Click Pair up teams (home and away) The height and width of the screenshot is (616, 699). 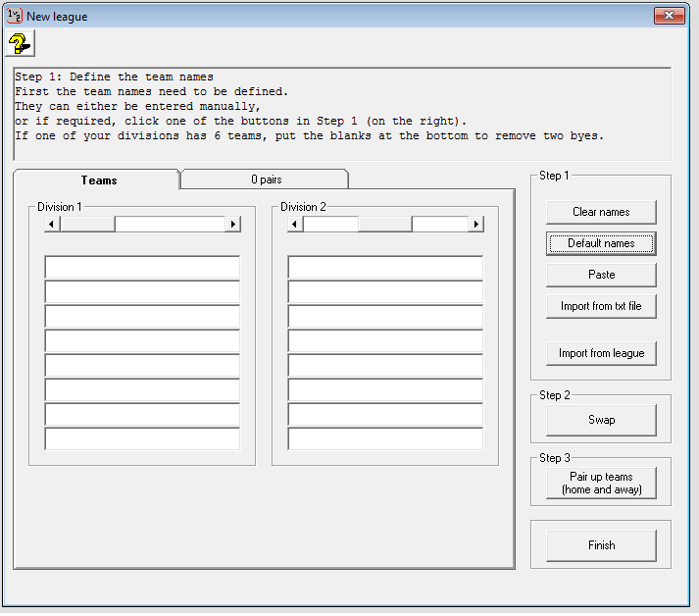click(601, 483)
